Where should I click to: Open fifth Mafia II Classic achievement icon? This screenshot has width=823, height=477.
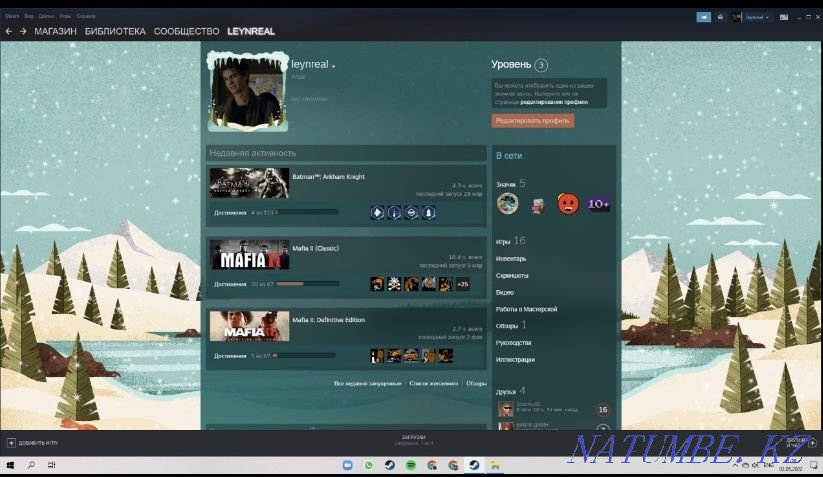[446, 284]
